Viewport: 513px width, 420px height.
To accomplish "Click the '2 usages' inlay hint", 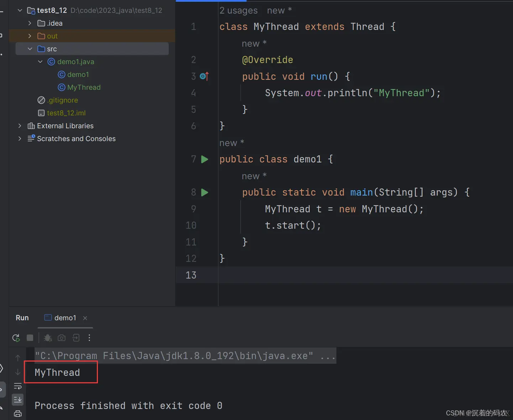I will pos(239,11).
